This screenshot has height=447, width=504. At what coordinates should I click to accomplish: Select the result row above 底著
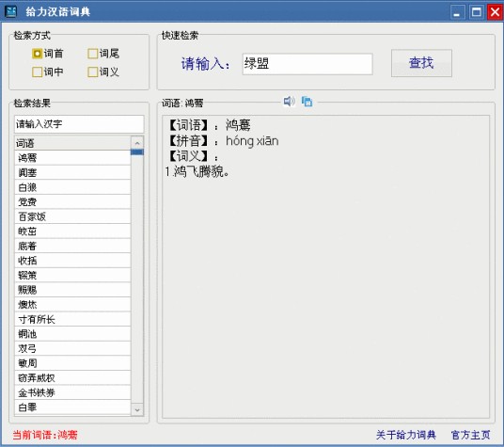click(x=72, y=231)
